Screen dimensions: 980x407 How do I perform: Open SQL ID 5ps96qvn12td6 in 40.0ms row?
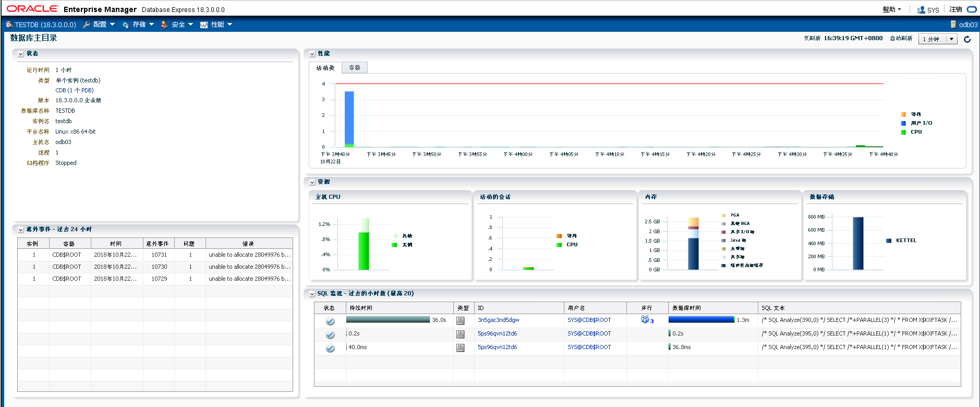[498, 347]
